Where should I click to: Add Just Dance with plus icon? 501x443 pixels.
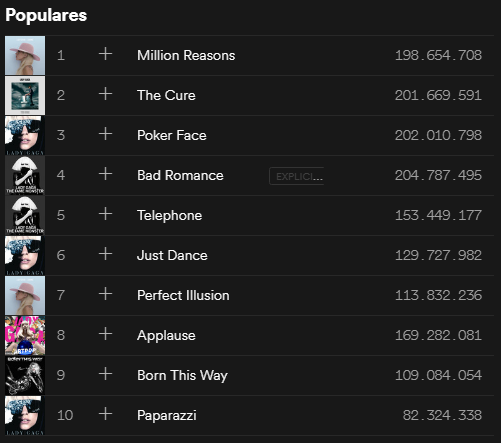click(105, 254)
